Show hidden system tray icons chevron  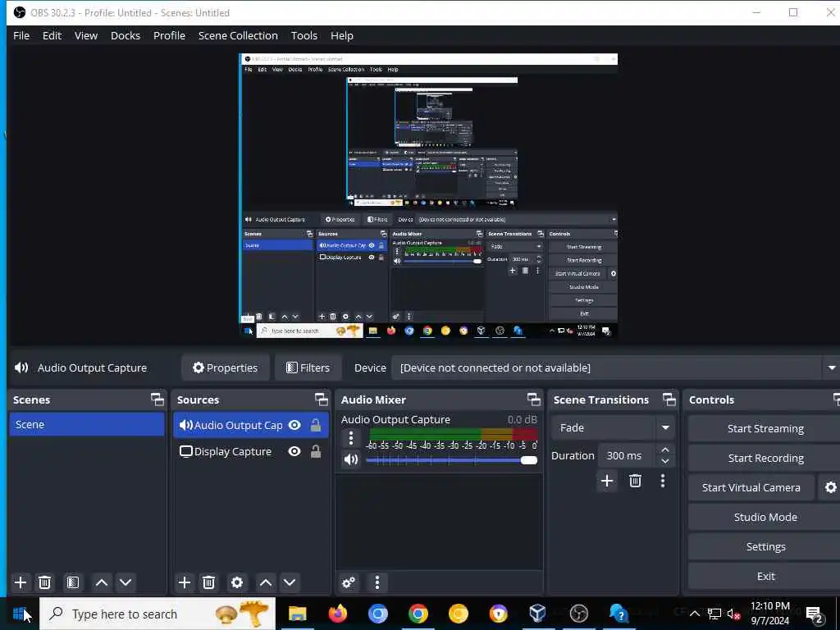[694, 614]
